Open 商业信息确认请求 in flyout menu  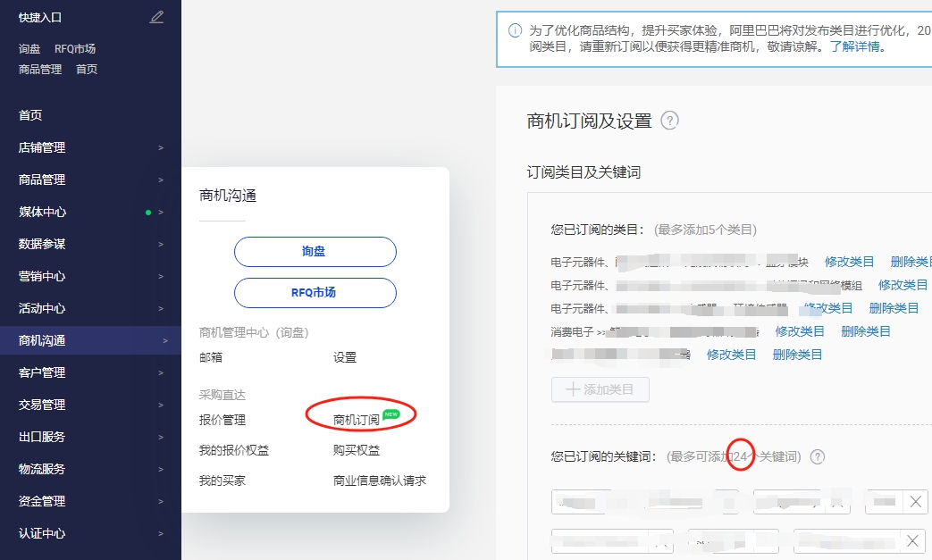click(379, 481)
